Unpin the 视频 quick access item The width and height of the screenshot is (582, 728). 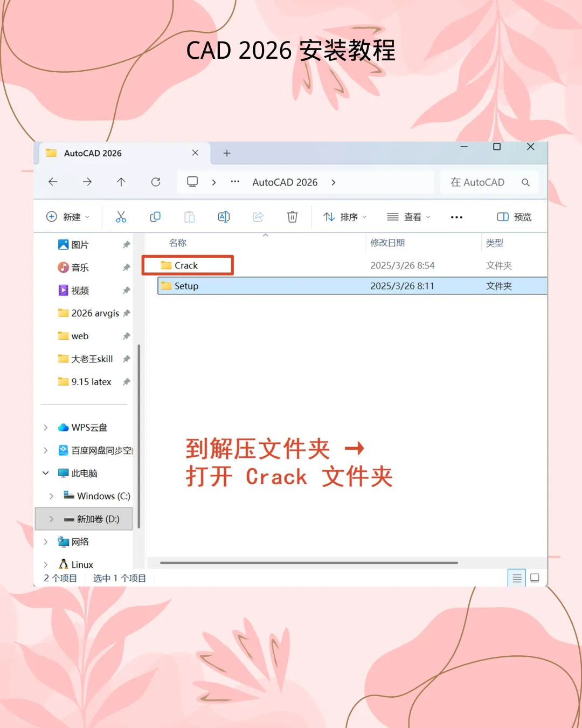[x=126, y=291]
